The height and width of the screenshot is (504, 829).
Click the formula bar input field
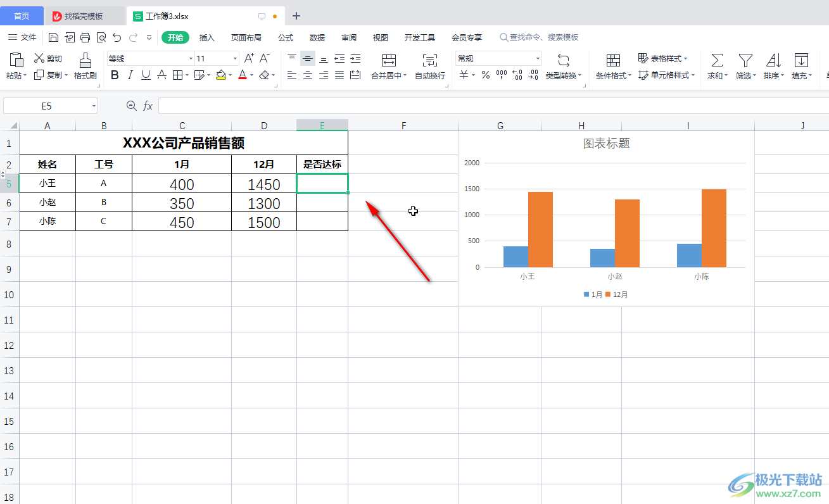click(x=493, y=106)
